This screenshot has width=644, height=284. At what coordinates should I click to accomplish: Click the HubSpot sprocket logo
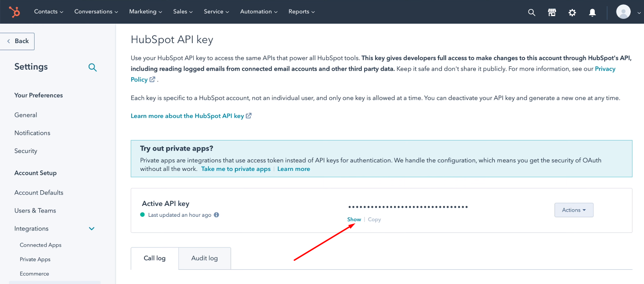click(15, 12)
